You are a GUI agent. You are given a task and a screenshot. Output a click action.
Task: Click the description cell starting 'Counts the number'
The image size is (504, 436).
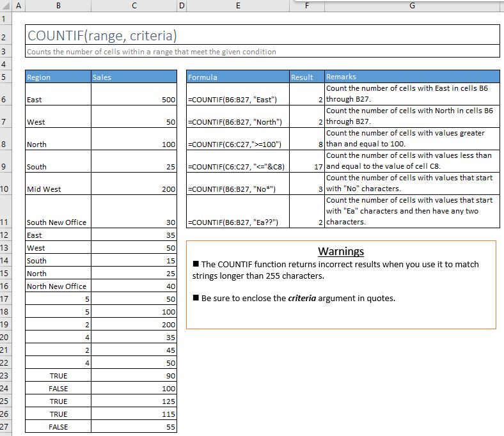point(263,51)
